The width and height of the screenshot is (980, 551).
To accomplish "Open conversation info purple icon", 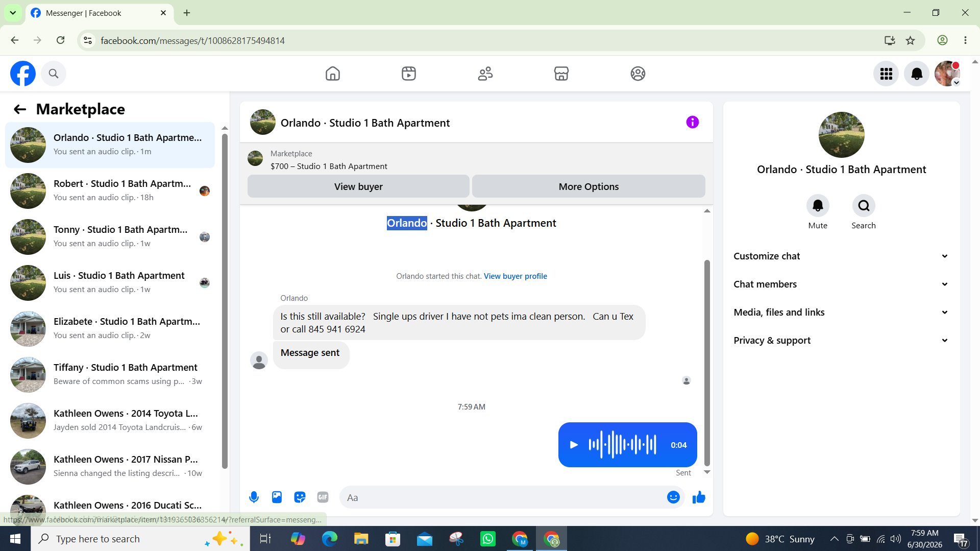I will (x=693, y=122).
